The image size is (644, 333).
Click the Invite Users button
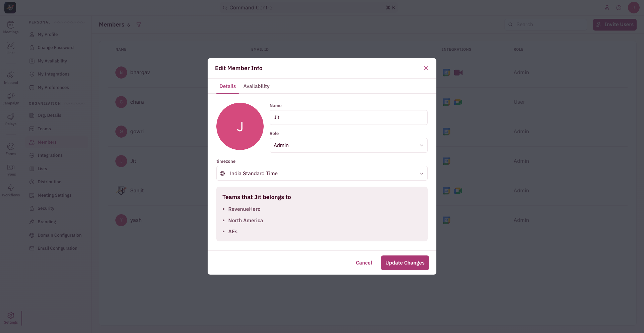coord(614,25)
